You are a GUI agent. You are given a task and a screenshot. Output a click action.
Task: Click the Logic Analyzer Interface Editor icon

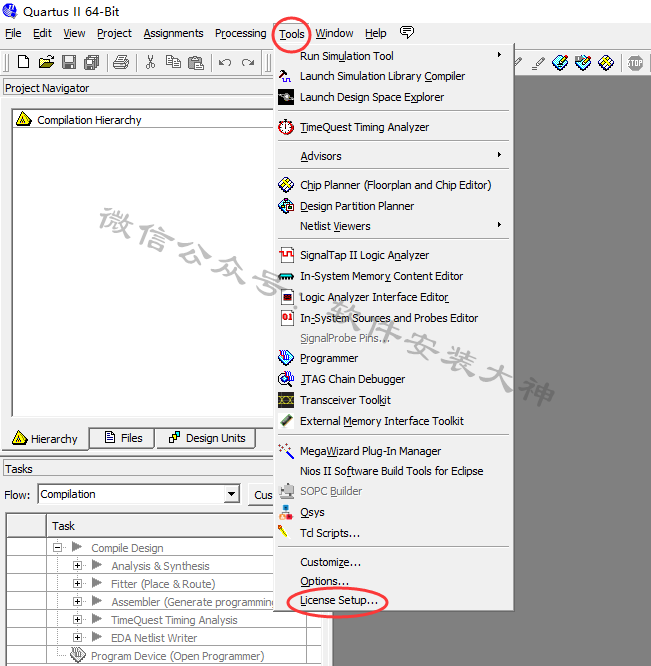(x=287, y=297)
